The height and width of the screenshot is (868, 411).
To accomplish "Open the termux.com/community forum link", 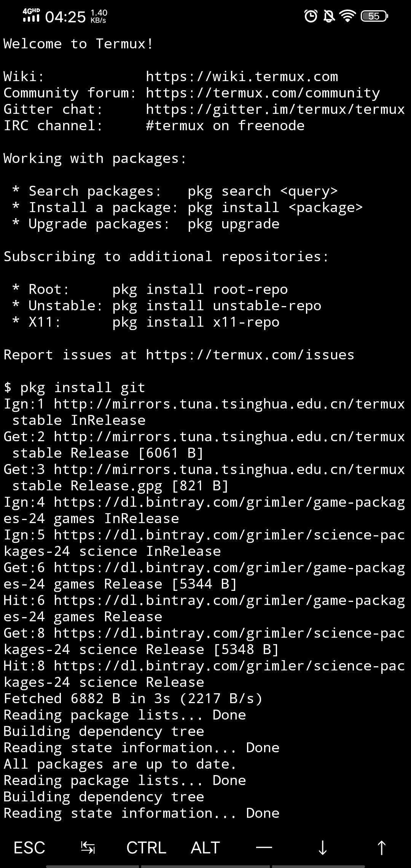I will tap(263, 93).
